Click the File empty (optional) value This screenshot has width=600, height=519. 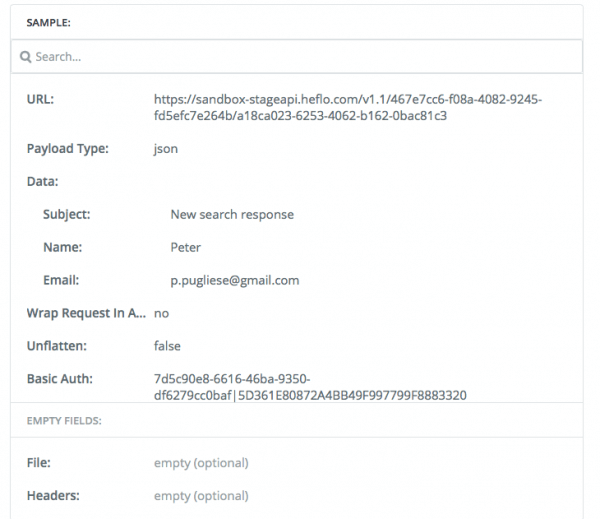coord(201,463)
